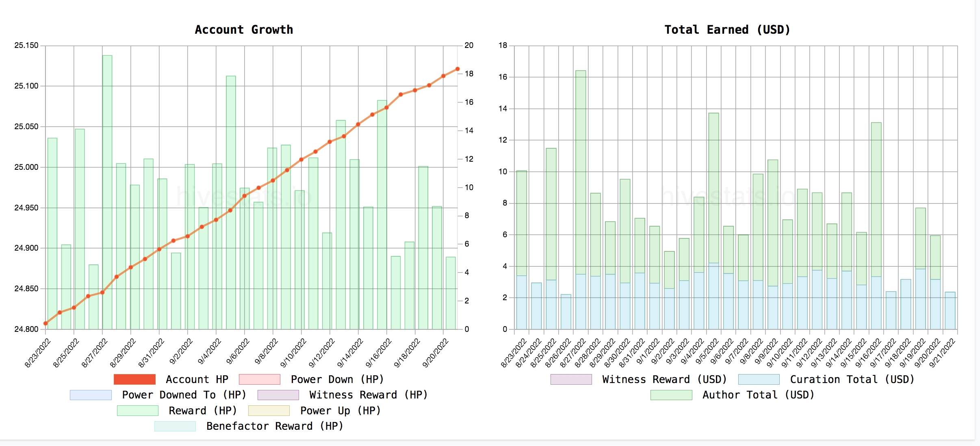Toggle the Author Total (USD) legend swatch
Image resolution: width=980 pixels, height=446 pixels.
(671, 395)
